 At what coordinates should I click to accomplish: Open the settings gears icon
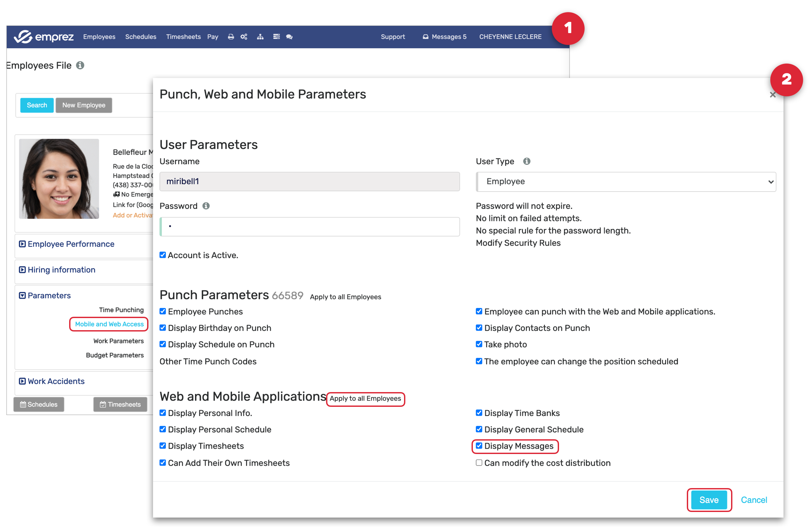(x=243, y=37)
